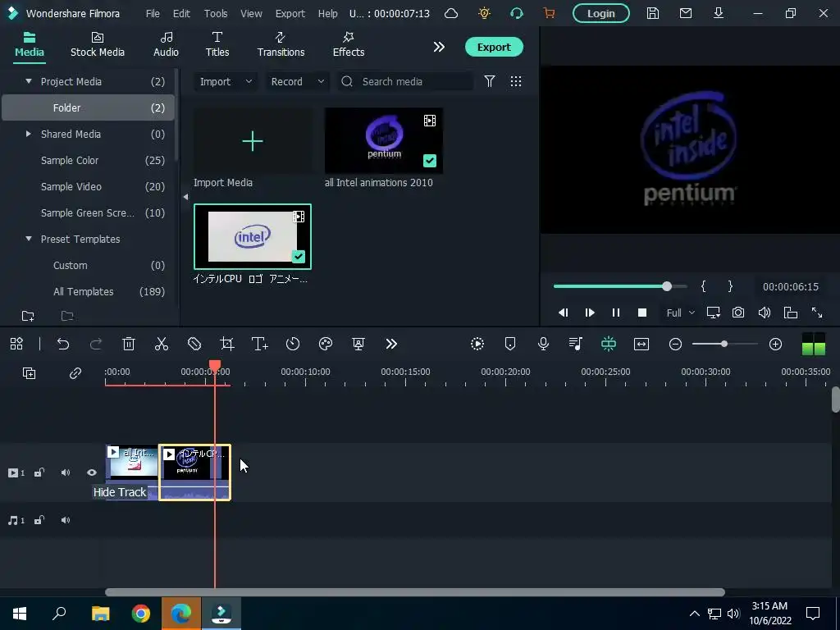The image size is (840, 630).
Task: Zoom in timeline with the plus icon
Action: coord(776,344)
